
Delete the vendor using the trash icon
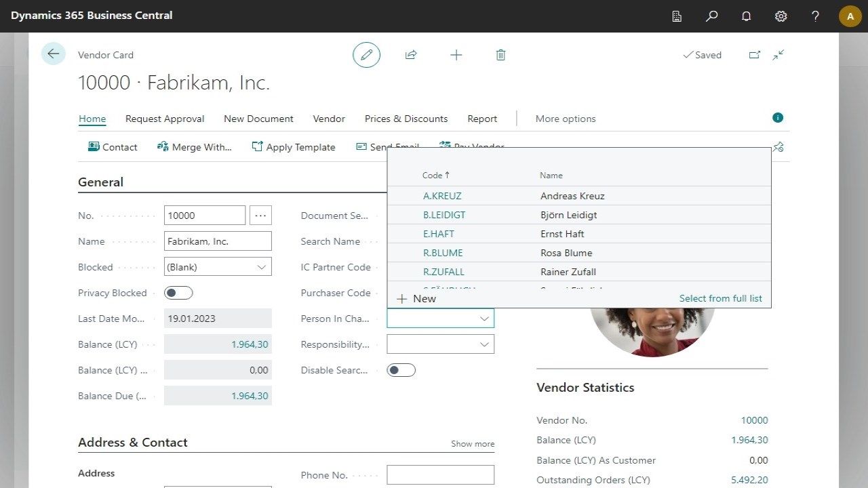coord(500,55)
